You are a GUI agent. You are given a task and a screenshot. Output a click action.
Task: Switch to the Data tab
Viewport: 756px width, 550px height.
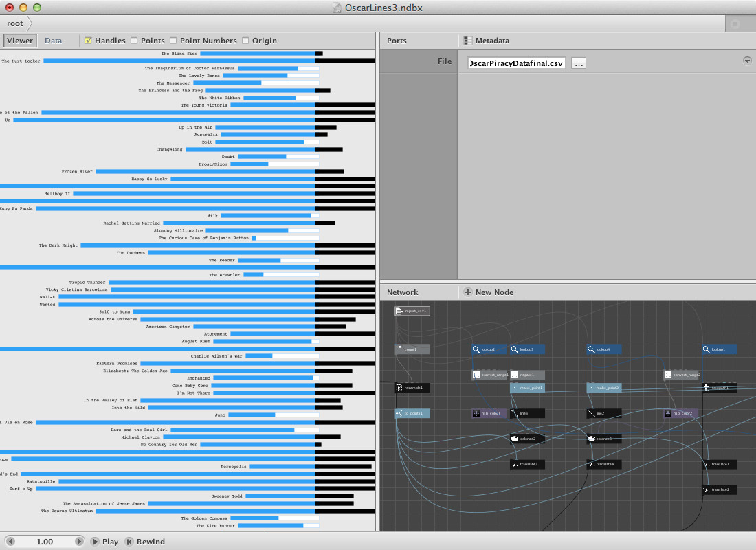click(x=54, y=41)
